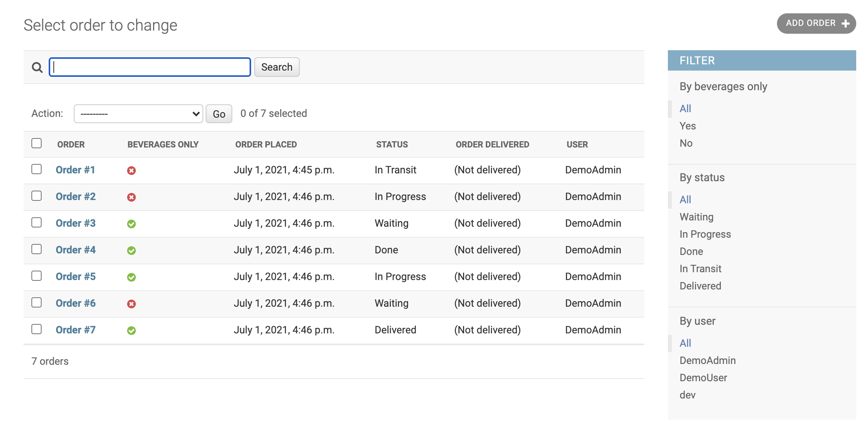Filter status by Done
This screenshot has height=433, width=868.
[x=691, y=251]
